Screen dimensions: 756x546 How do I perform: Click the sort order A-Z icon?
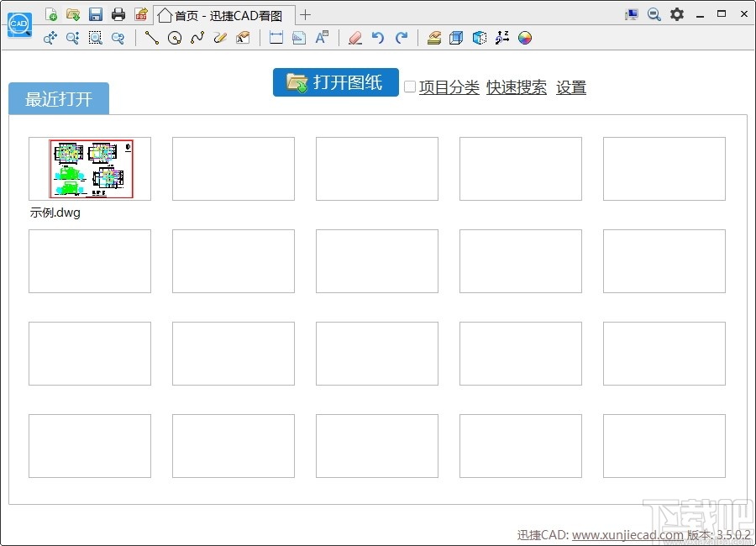pos(502,38)
